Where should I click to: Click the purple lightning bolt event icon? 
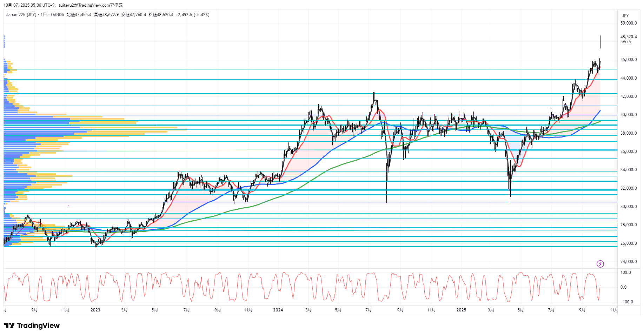click(x=600, y=264)
